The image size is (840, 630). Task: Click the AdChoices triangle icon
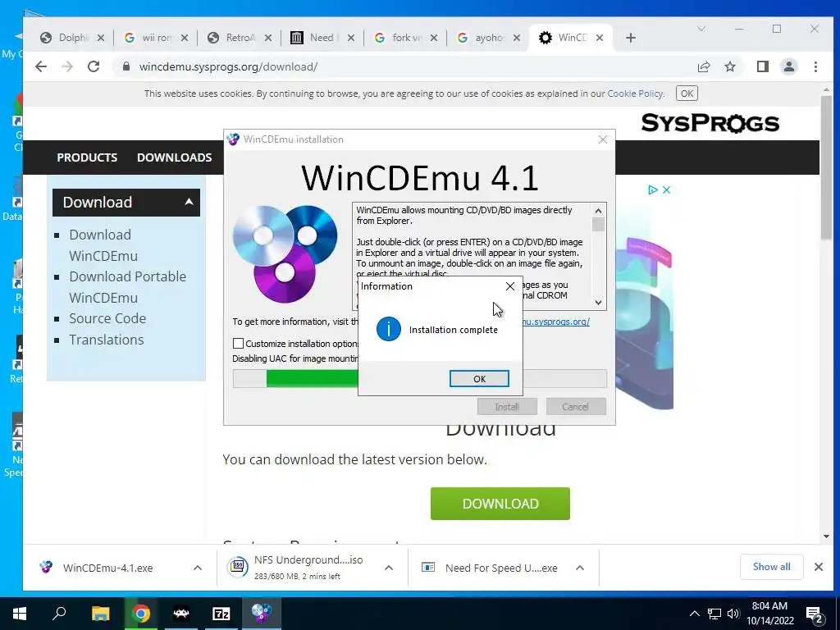tap(652, 189)
